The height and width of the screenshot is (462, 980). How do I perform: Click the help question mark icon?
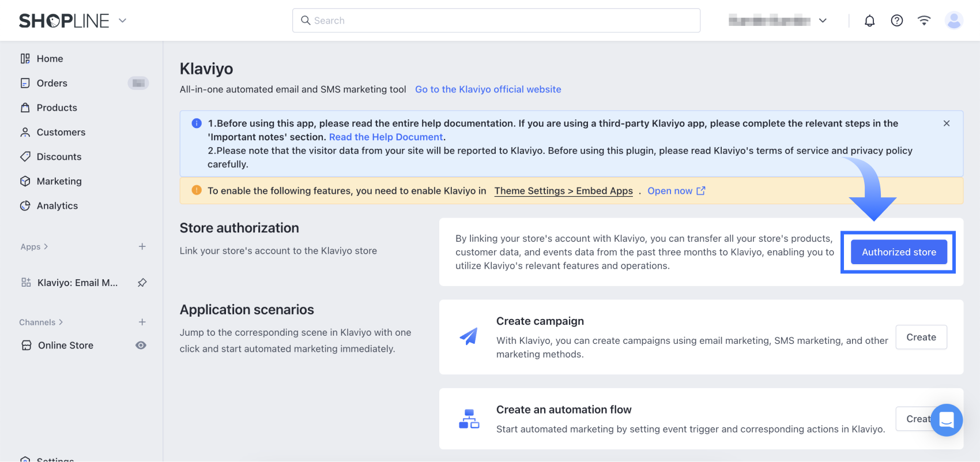click(896, 21)
